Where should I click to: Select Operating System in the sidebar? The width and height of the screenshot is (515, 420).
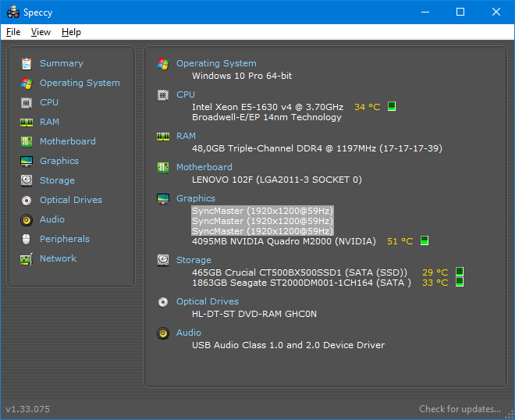(x=80, y=83)
